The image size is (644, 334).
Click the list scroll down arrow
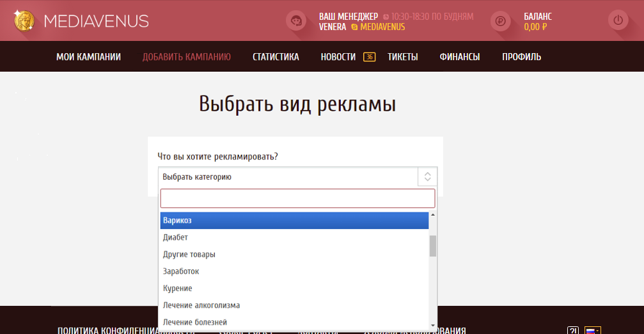click(x=432, y=326)
